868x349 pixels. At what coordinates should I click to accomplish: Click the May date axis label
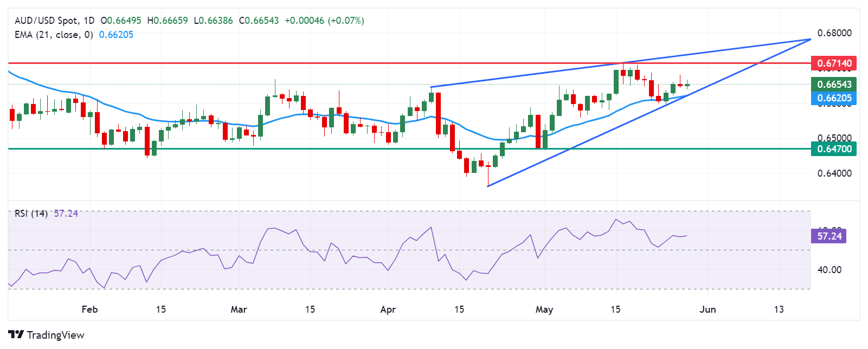544,309
